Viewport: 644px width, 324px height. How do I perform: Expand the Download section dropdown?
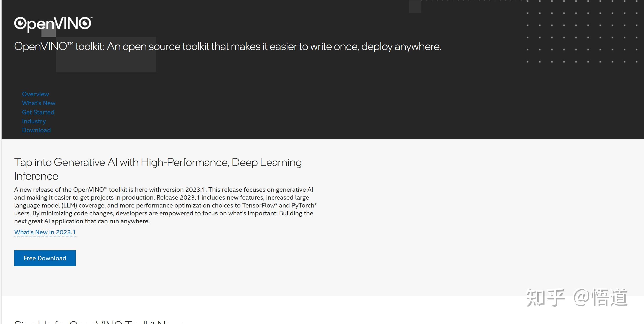pos(36,130)
